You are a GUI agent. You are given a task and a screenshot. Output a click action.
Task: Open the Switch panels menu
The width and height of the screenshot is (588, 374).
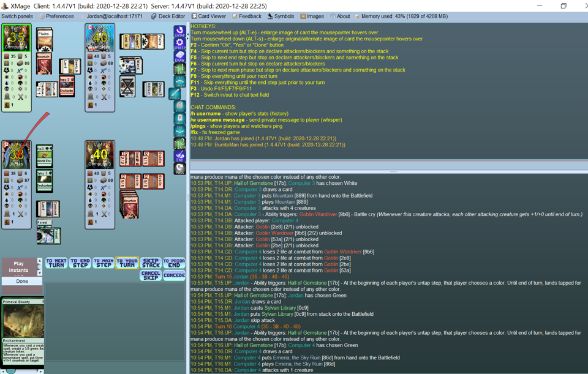tap(17, 17)
